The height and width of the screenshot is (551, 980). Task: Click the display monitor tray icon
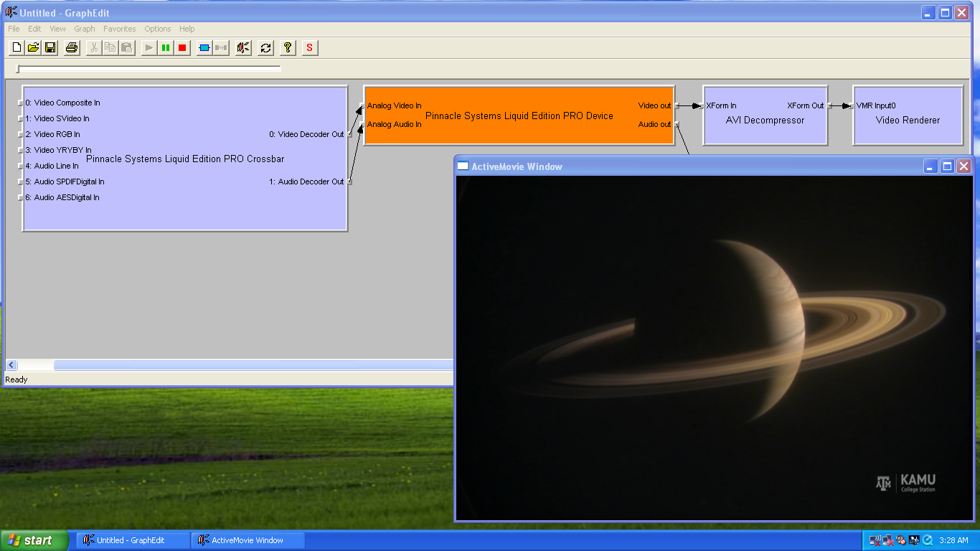coord(914,540)
